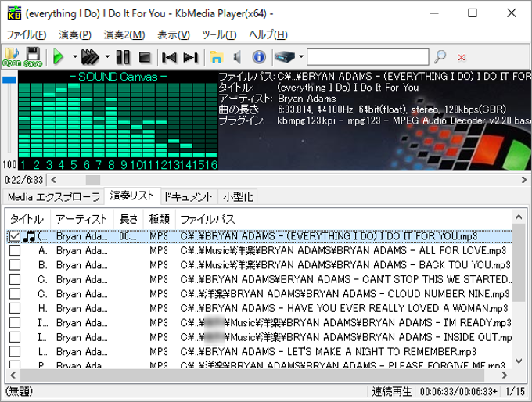Click the Save playlist toolbar icon
532x402 pixels.
tap(33, 57)
